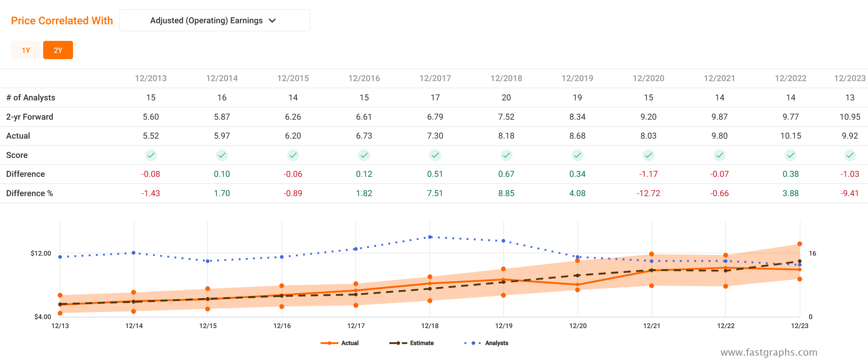
Task: Click the 12/18 Analysts peak data point
Action: (430, 237)
